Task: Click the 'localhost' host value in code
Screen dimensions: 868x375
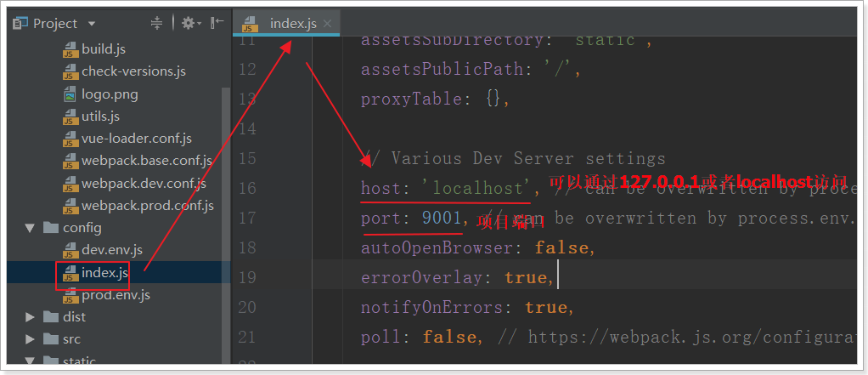Action: tap(476, 188)
